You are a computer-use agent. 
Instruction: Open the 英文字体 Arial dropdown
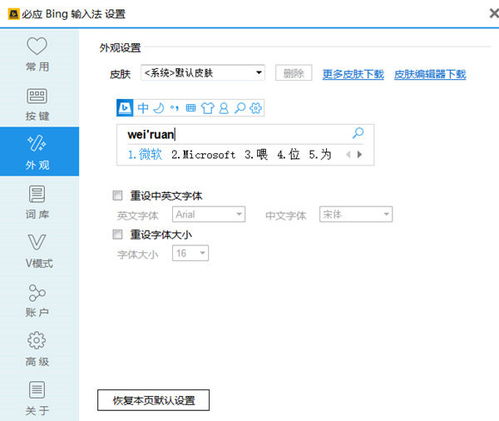(209, 214)
